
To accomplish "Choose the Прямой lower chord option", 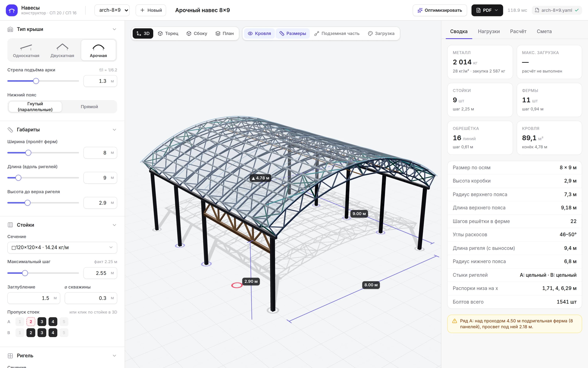I will click(x=89, y=107).
